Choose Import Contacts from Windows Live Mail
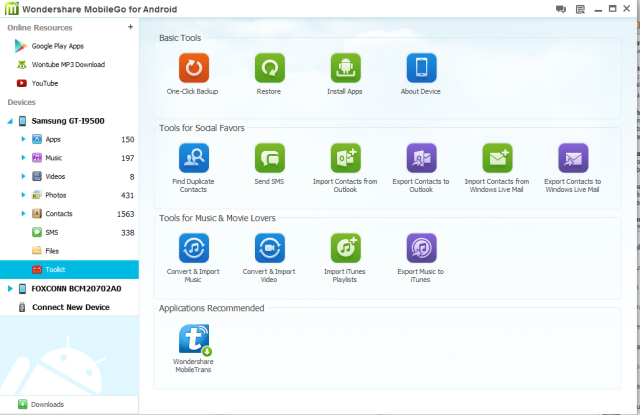 pos(497,158)
